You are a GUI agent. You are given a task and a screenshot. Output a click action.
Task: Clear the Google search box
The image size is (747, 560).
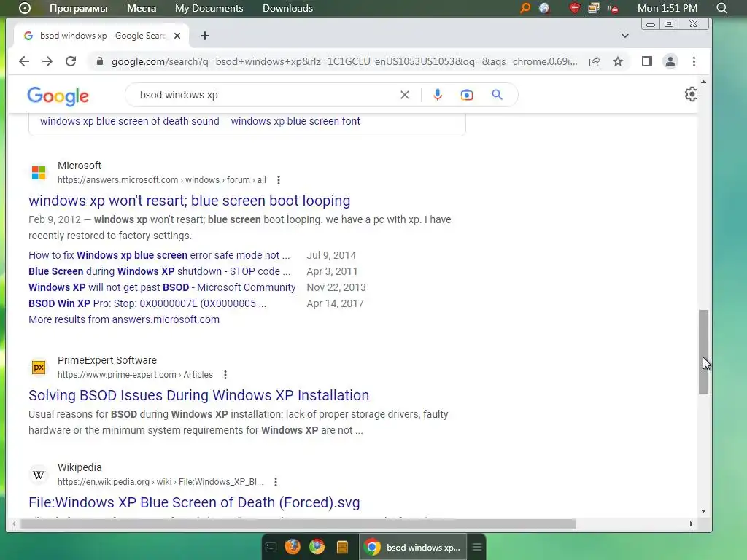[x=404, y=95]
